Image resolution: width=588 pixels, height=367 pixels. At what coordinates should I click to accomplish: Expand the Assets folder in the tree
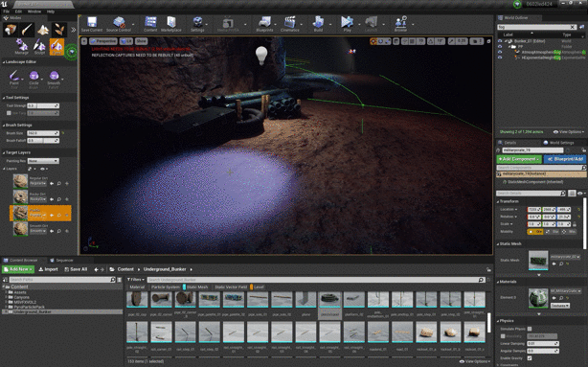6,292
